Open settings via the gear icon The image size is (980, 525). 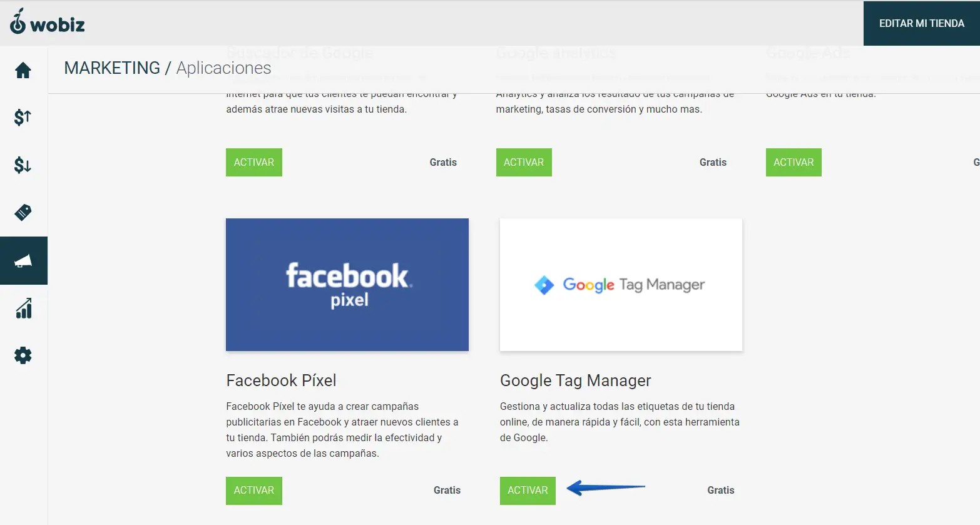coord(23,355)
